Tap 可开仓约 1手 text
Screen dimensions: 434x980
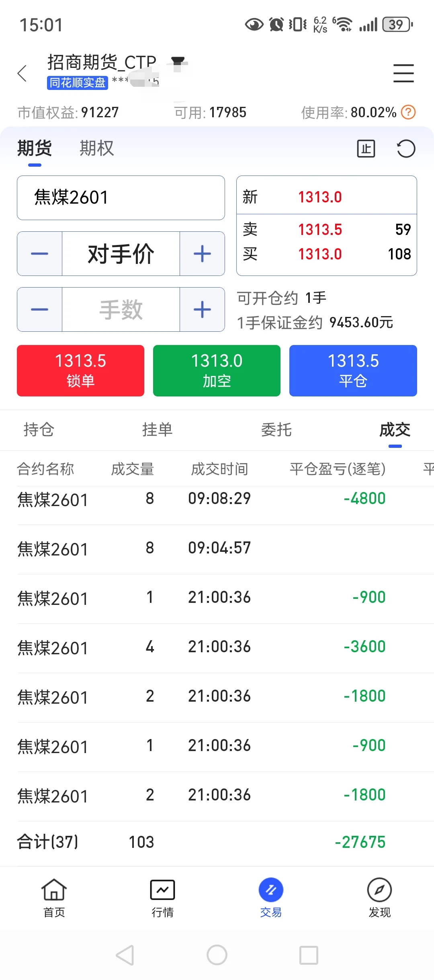tap(282, 298)
